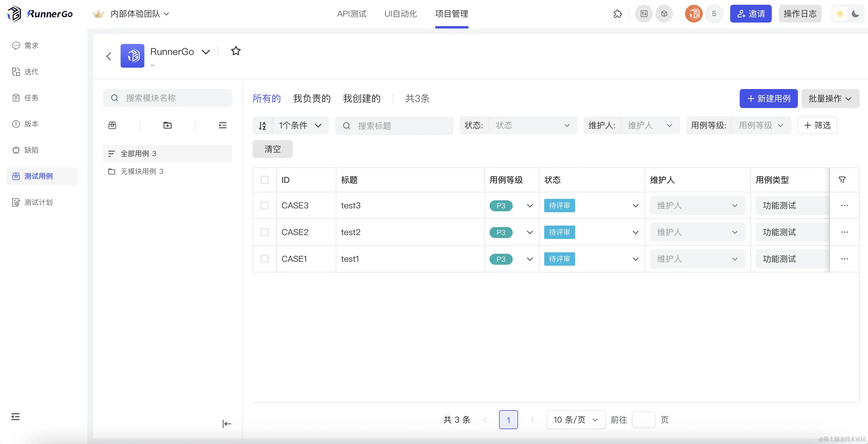Click the column filter funnel icon
This screenshot has width=868, height=444.
[842, 180]
